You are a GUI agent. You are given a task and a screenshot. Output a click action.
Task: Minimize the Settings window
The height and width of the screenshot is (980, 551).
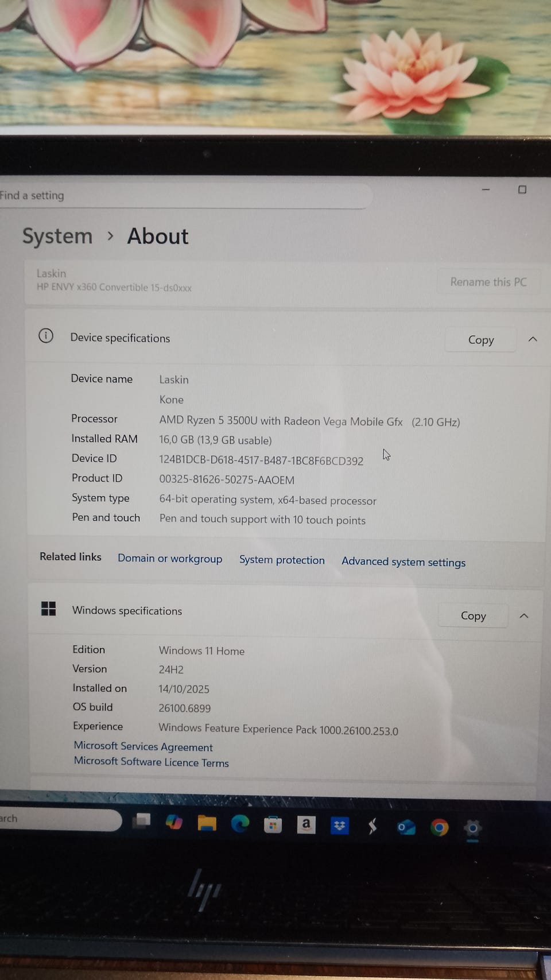coord(486,189)
